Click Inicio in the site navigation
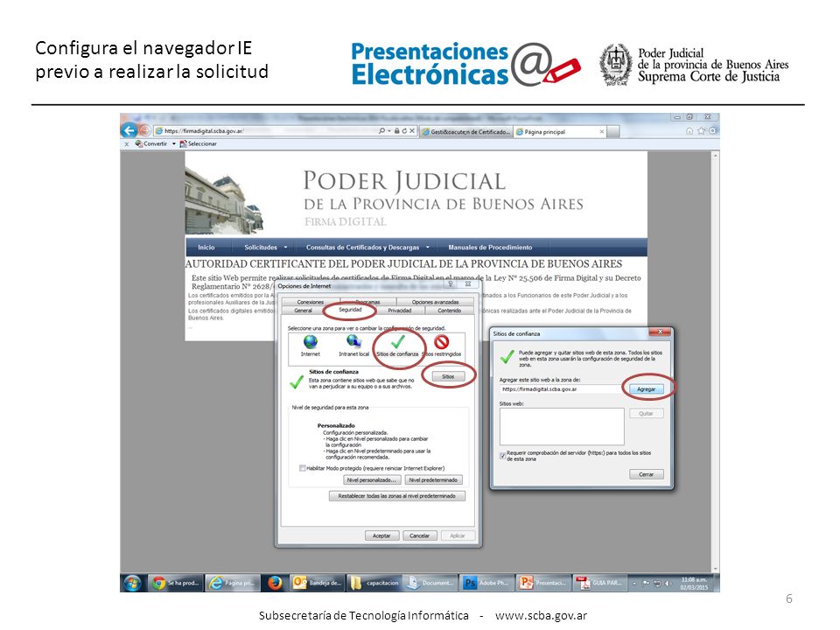Image resolution: width=840 pixels, height=630 pixels. [206, 248]
